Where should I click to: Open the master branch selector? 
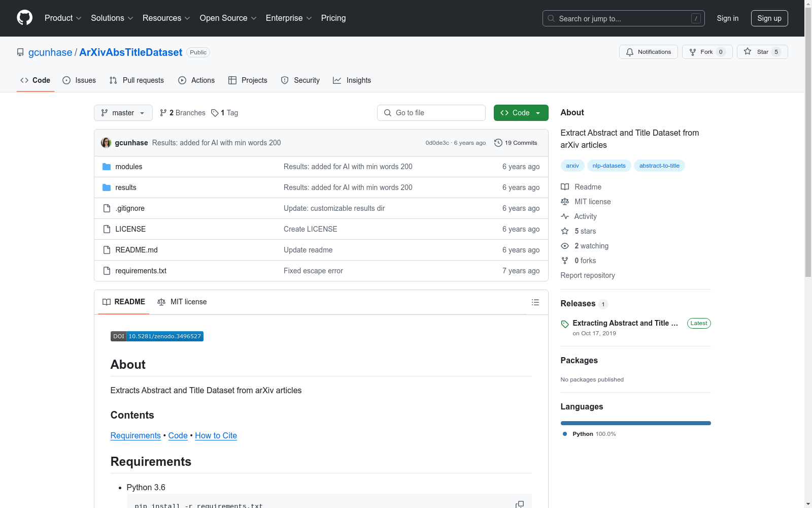click(123, 113)
